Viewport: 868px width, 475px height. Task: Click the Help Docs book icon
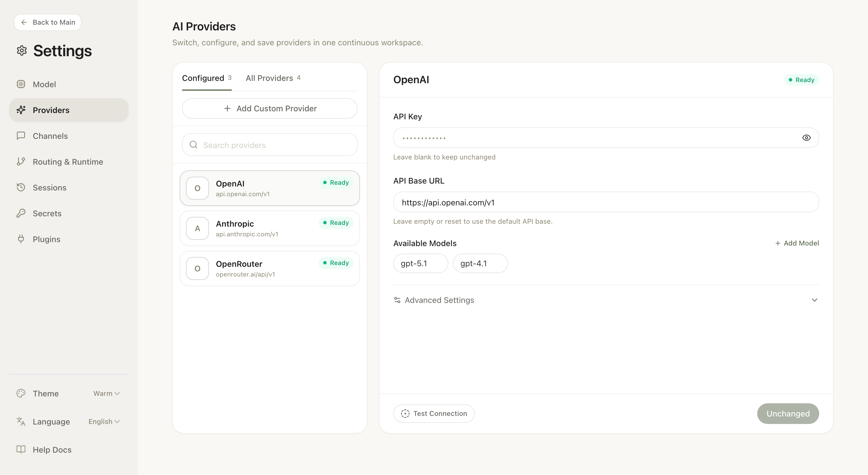tap(21, 449)
